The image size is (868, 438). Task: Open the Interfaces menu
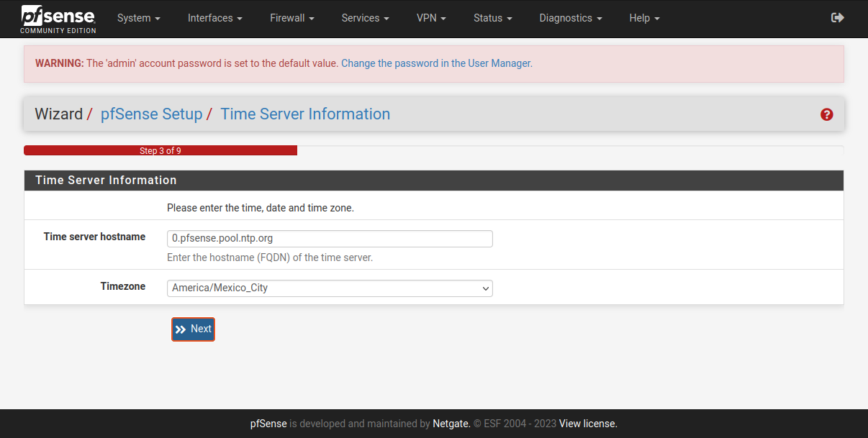tap(214, 18)
